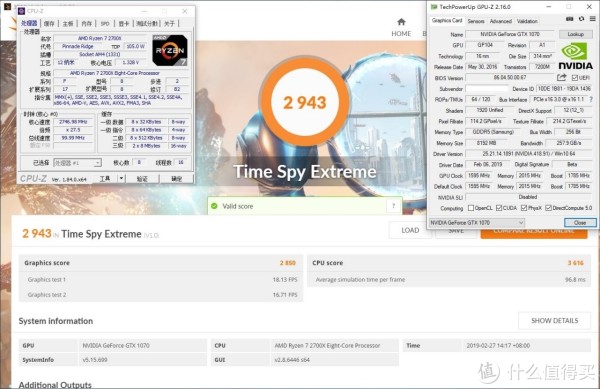Toggle the PhysX checkbox
The image size is (600, 389).
[524, 208]
